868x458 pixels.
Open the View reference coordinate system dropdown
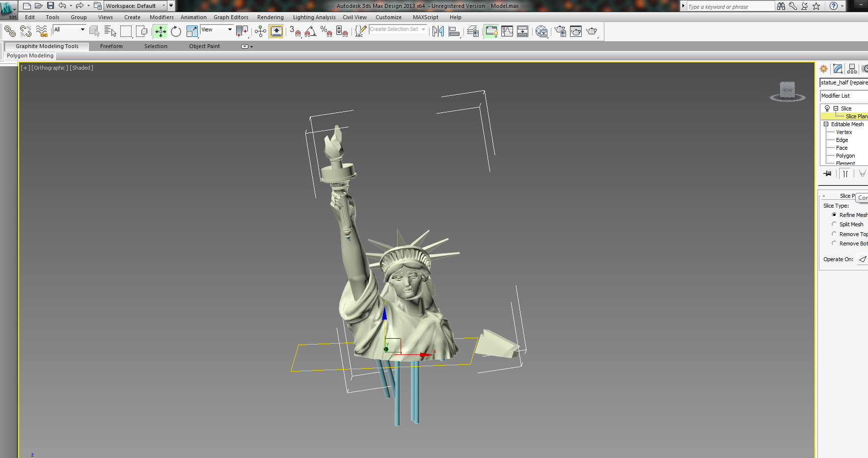229,29
